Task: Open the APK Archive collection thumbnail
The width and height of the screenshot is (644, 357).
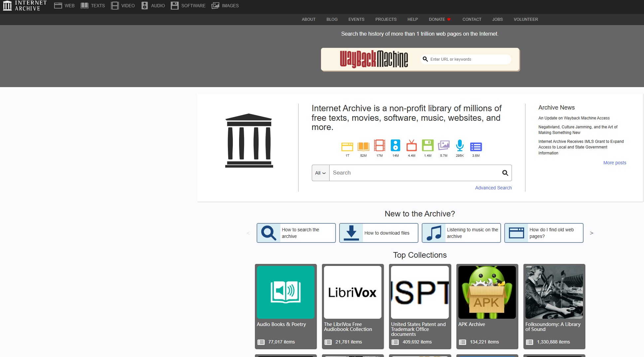Action: tap(487, 292)
